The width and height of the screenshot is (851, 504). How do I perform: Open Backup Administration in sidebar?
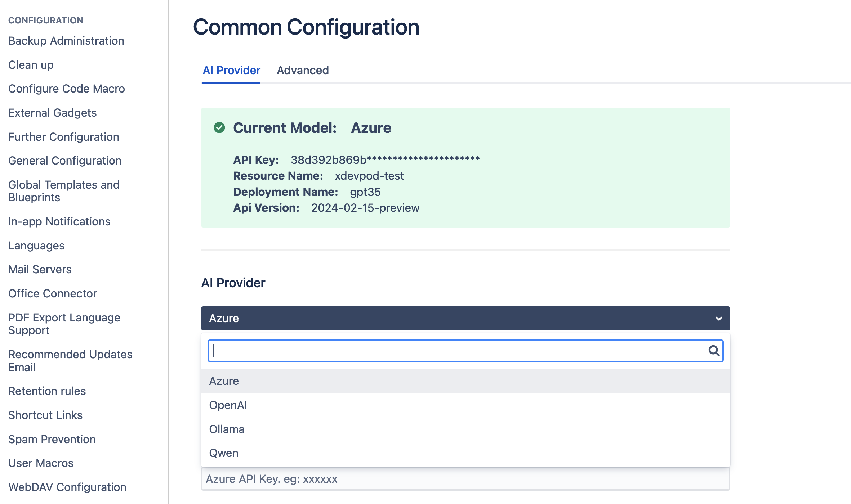click(66, 41)
